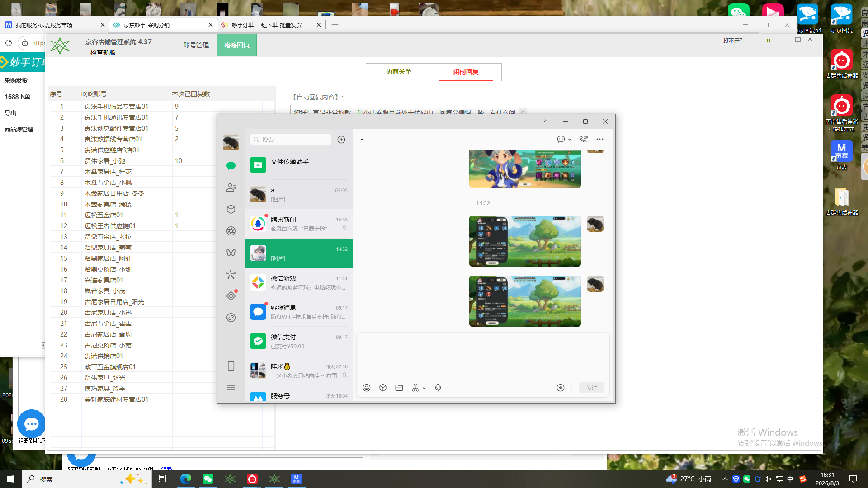Screen dimensions: 868x488
Task: Open new browser tab
Action: [x=335, y=25]
